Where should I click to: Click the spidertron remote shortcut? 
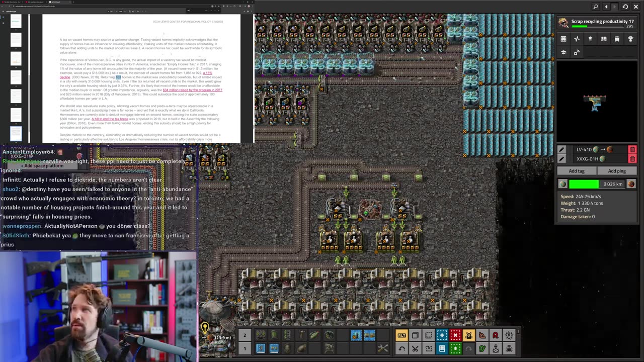coord(509,348)
